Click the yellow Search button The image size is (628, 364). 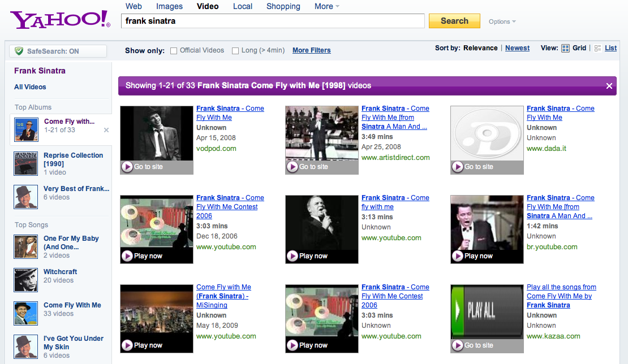click(454, 21)
